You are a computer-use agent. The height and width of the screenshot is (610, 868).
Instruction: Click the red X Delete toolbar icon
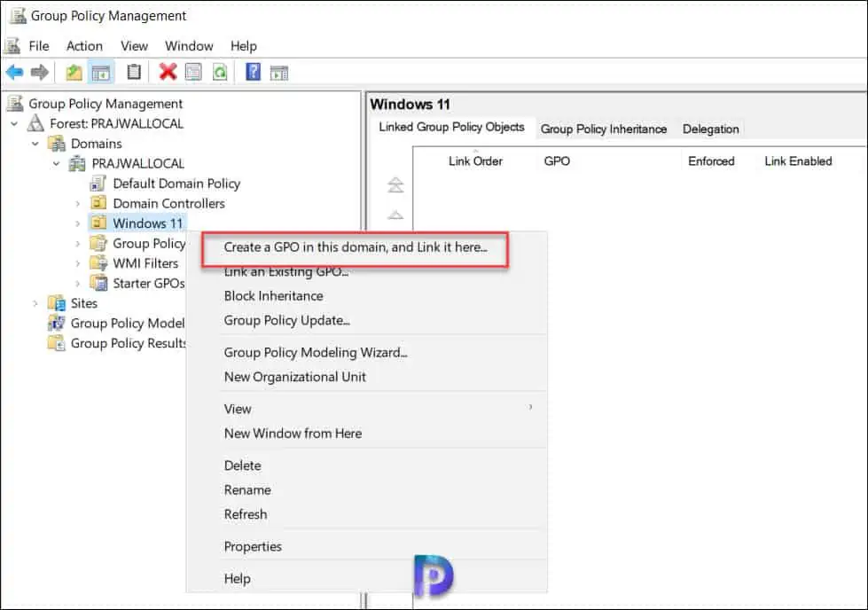click(168, 72)
